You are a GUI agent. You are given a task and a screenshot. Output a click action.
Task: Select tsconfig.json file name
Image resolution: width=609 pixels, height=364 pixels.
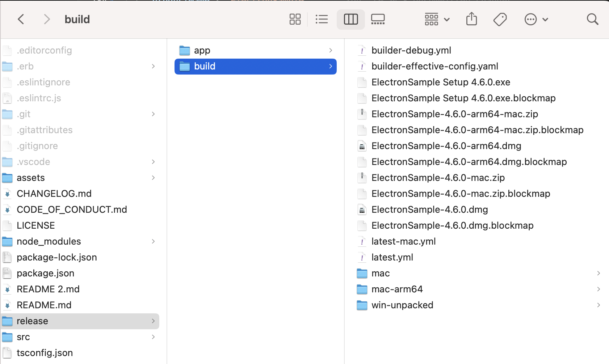click(x=45, y=353)
